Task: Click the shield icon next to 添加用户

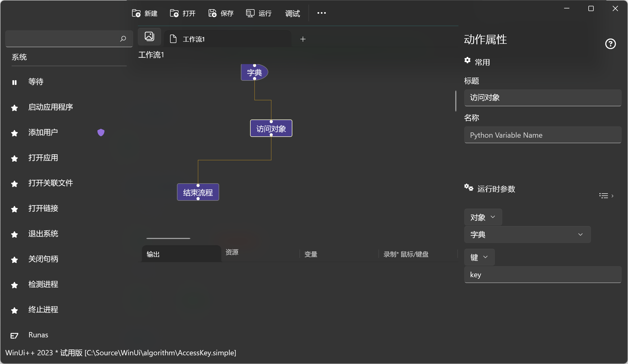Action: [101, 132]
